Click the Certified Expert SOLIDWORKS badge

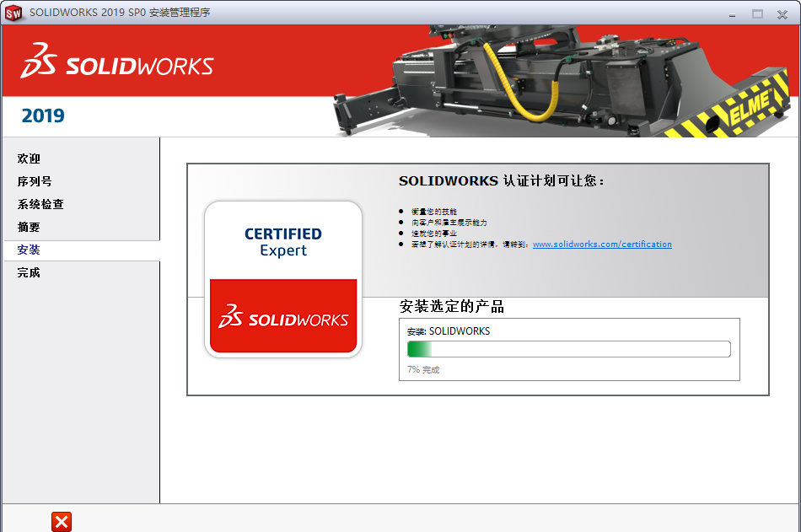click(x=283, y=279)
